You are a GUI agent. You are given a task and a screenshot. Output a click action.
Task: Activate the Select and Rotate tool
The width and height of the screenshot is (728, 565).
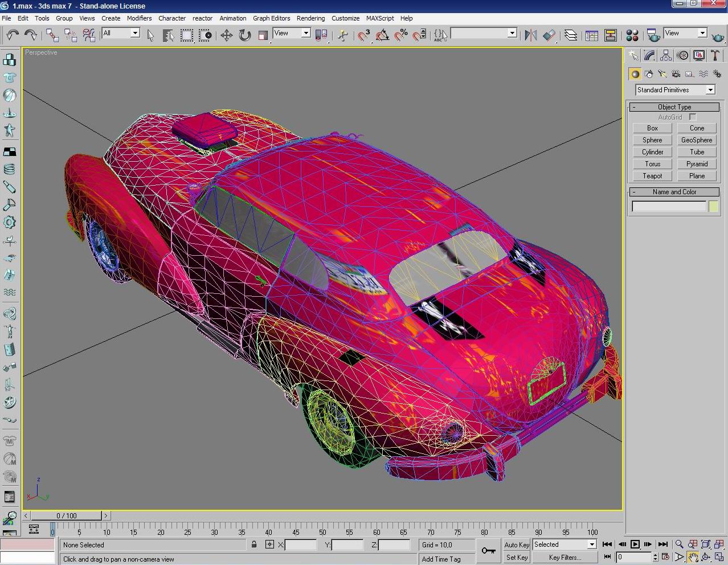244,35
